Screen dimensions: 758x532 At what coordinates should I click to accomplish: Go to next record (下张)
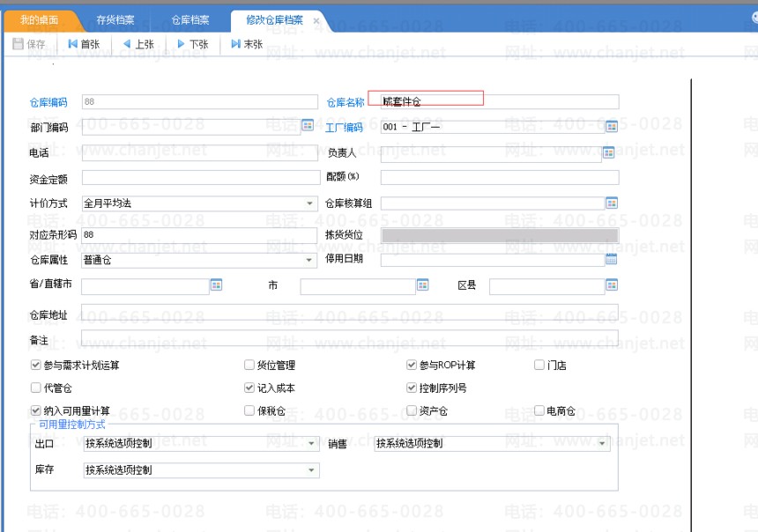point(193,44)
